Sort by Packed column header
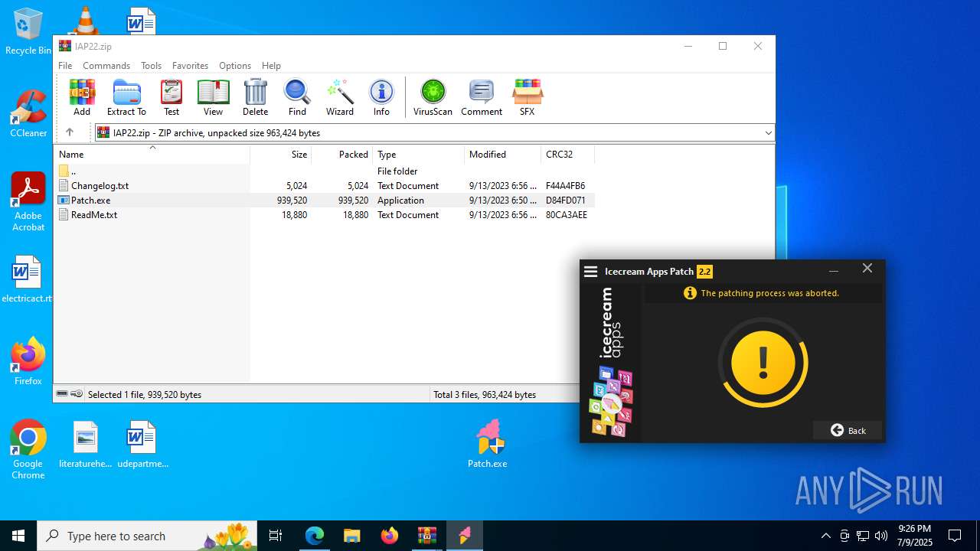Image resolution: width=980 pixels, height=551 pixels. (341, 155)
